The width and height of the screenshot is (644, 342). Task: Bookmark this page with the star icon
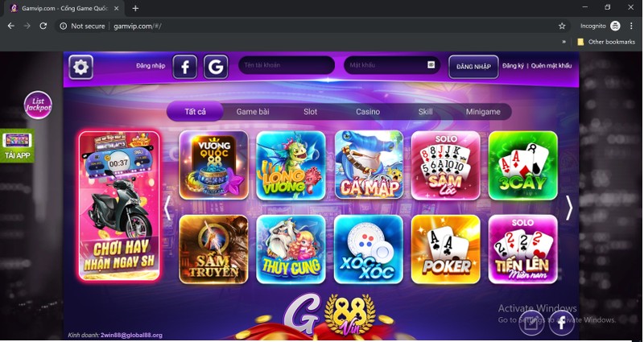pos(562,26)
